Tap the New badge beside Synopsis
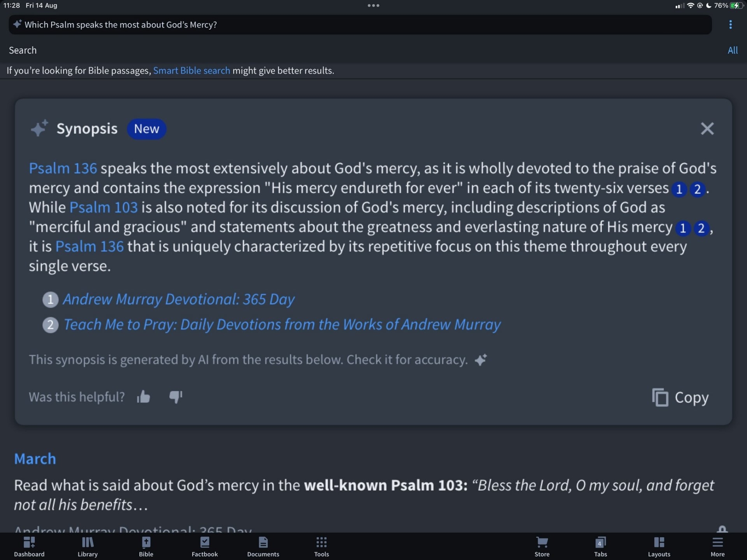The image size is (747, 560). [146, 129]
